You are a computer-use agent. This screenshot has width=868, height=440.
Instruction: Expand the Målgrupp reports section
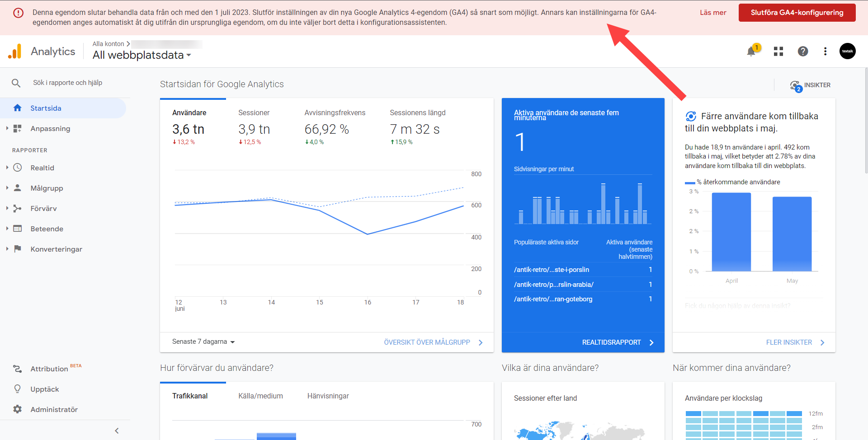[x=7, y=188]
